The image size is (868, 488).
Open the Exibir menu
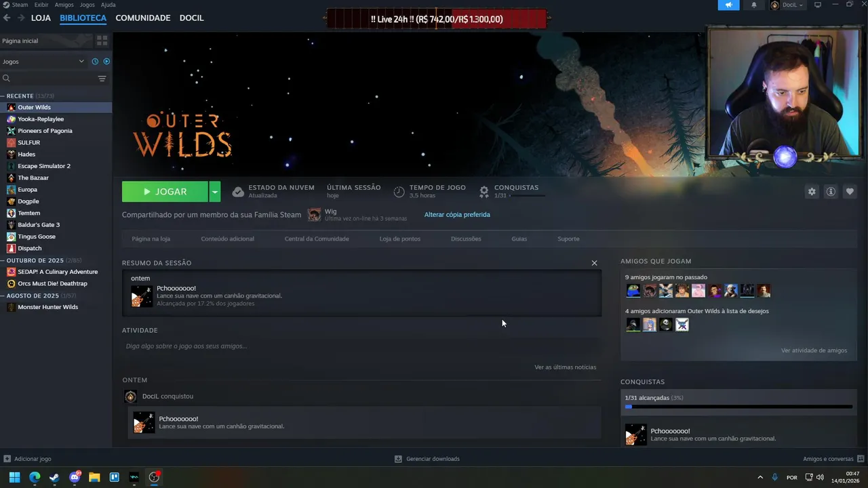(x=41, y=5)
